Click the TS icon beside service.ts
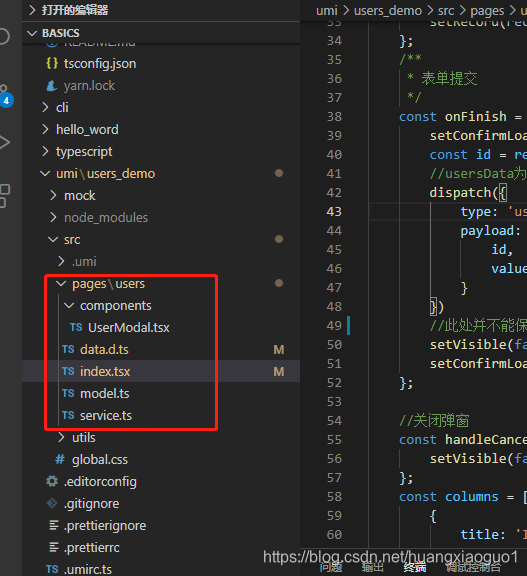 (x=68, y=415)
